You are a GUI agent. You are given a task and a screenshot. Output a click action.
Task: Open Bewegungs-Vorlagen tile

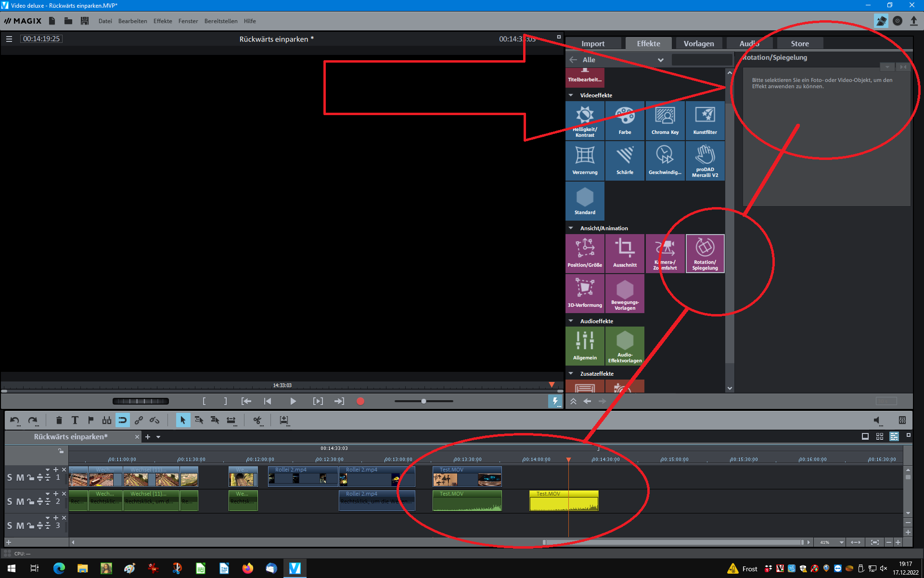625,294
